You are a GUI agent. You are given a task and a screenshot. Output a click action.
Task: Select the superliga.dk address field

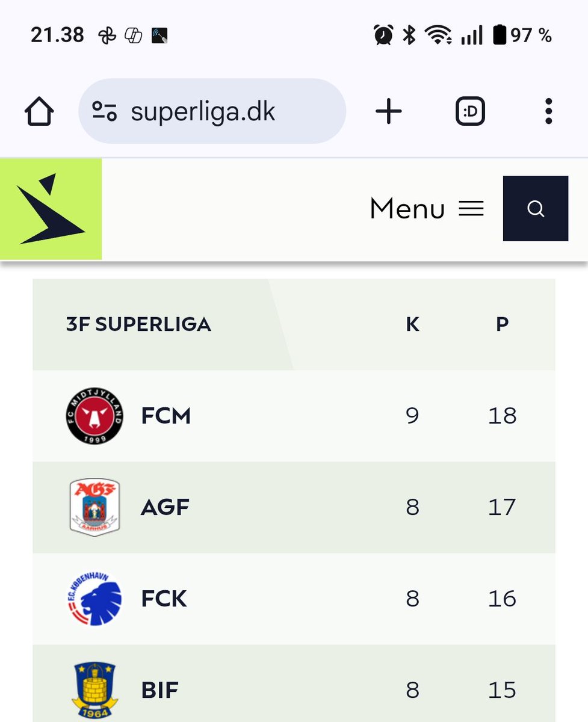click(212, 111)
